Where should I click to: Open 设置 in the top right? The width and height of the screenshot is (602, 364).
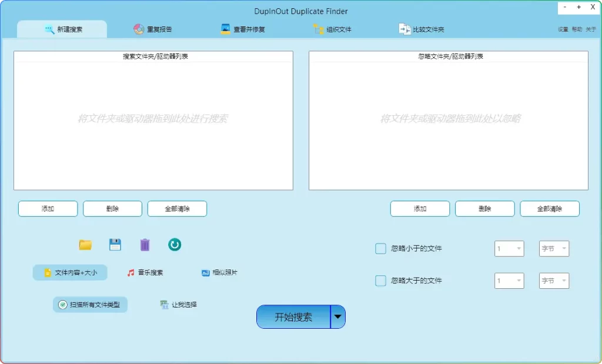pyautogui.click(x=563, y=29)
